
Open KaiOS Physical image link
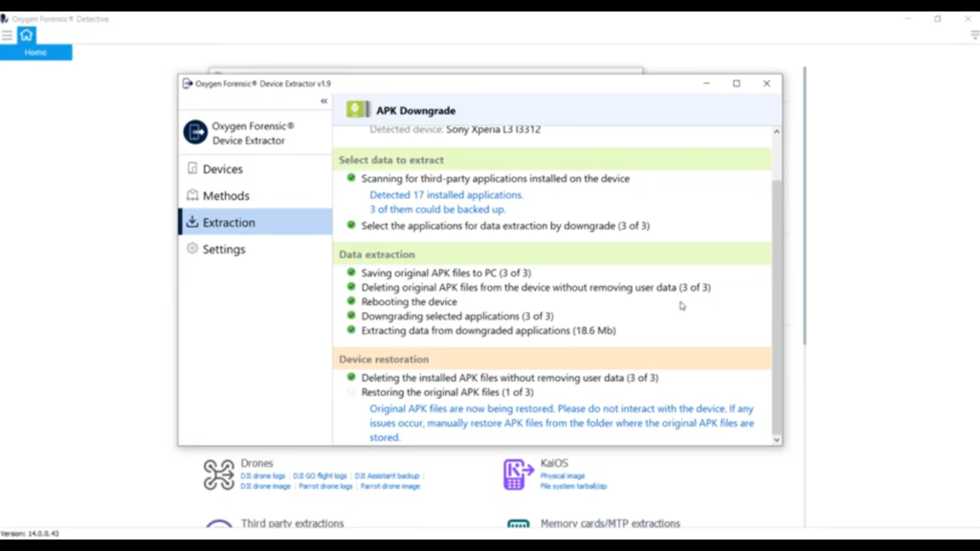point(563,476)
